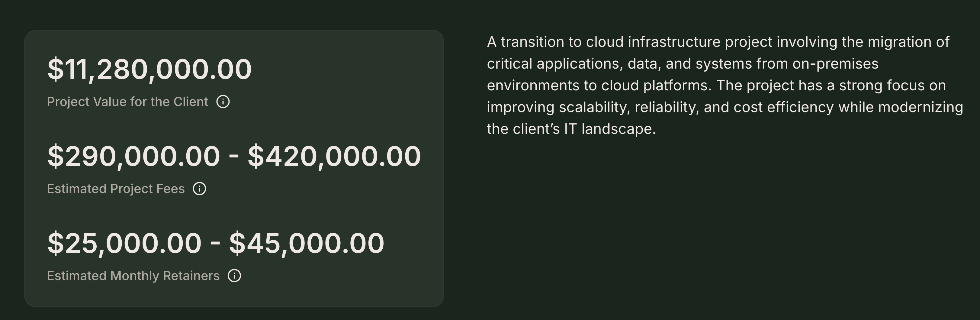
Task: Click the 'Estimated Monthly Retainers' label
Action: (x=133, y=275)
